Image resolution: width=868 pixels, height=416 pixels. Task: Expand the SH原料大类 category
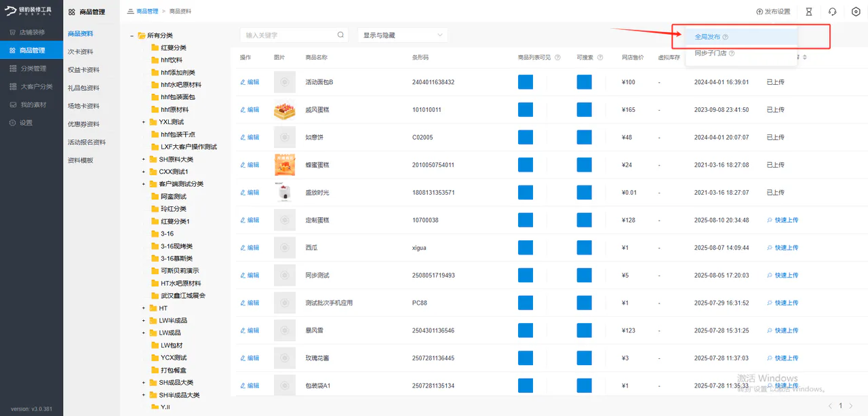pos(144,159)
